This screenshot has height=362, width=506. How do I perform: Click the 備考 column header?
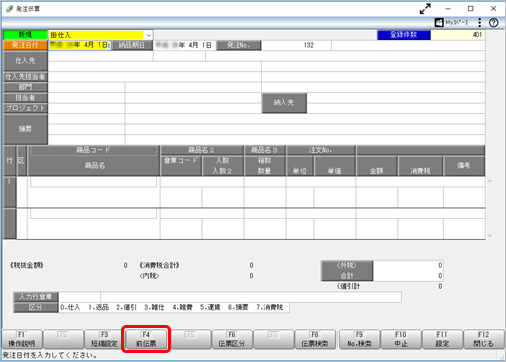464,166
